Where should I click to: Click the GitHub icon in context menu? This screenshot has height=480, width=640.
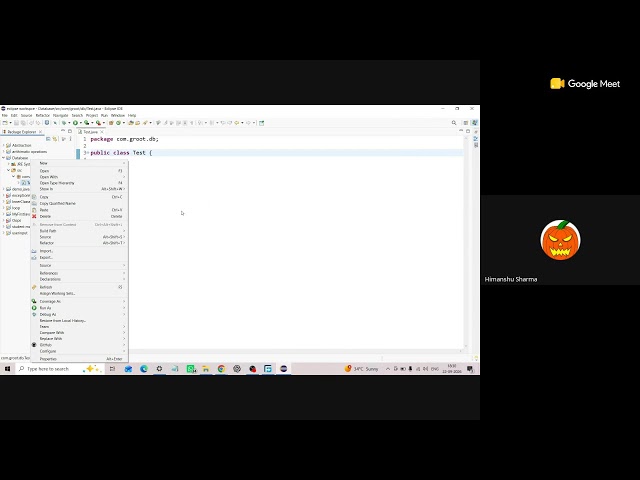coord(34,345)
